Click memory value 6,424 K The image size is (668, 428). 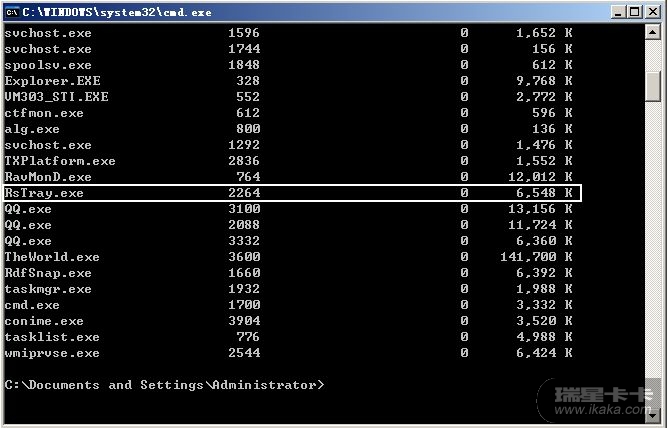(x=544, y=353)
